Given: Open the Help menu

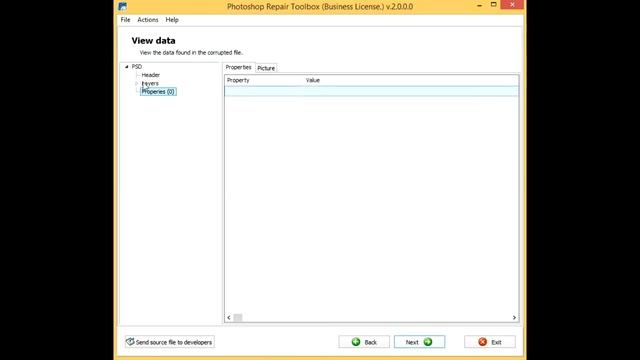Looking at the screenshot, I should [172, 20].
